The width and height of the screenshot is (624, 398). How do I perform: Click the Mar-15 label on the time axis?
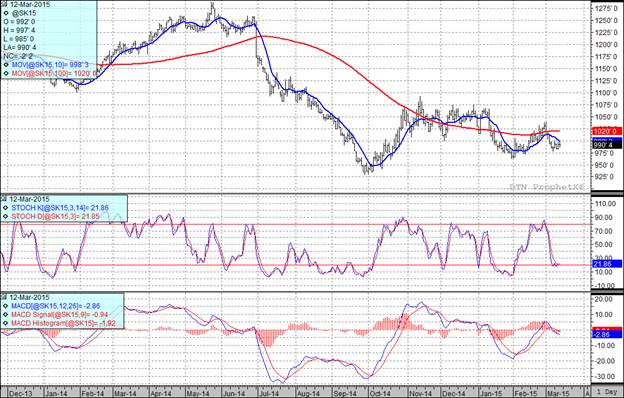[x=559, y=393]
